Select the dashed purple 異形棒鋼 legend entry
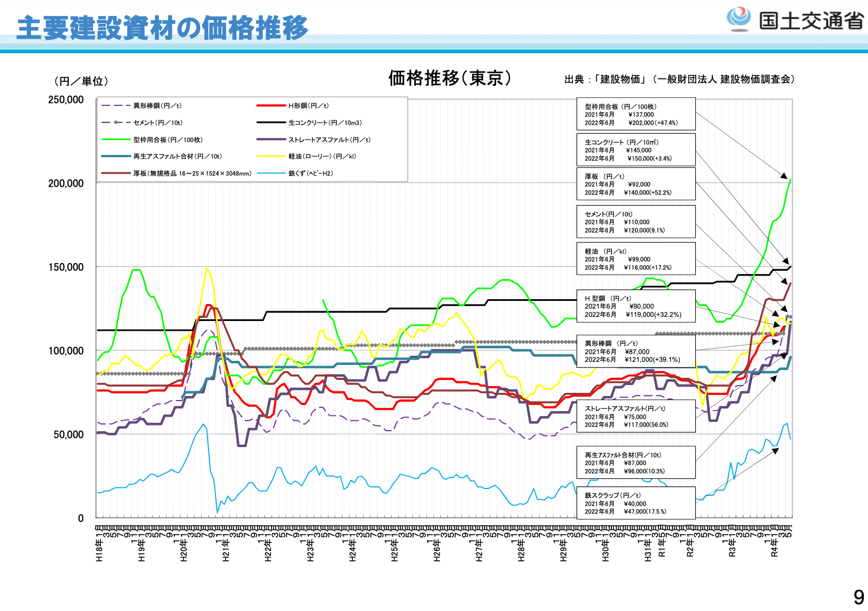The image size is (868, 611). [x=116, y=105]
